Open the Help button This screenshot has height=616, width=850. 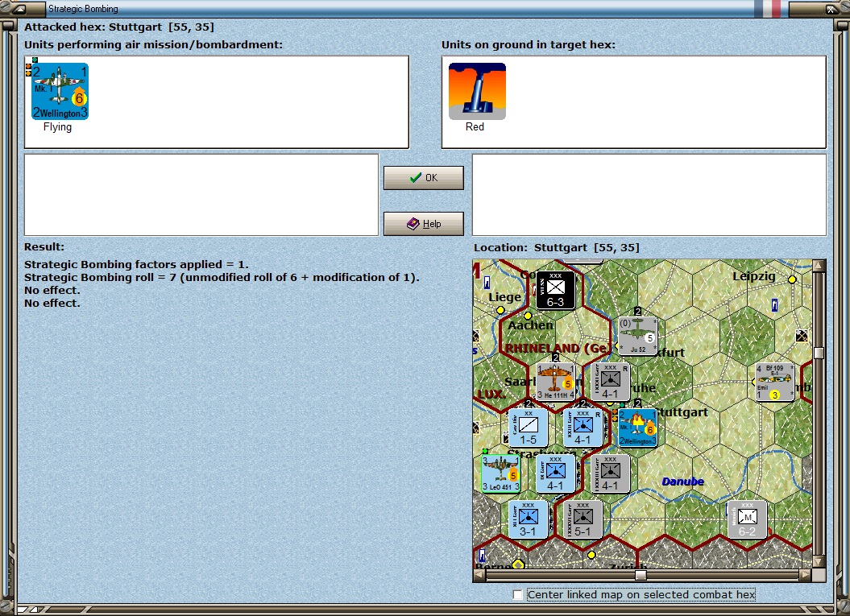(423, 223)
